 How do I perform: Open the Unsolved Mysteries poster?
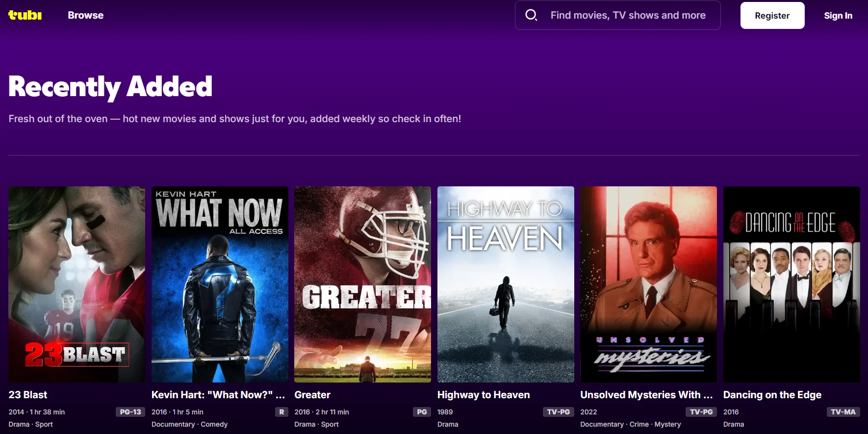click(x=649, y=284)
